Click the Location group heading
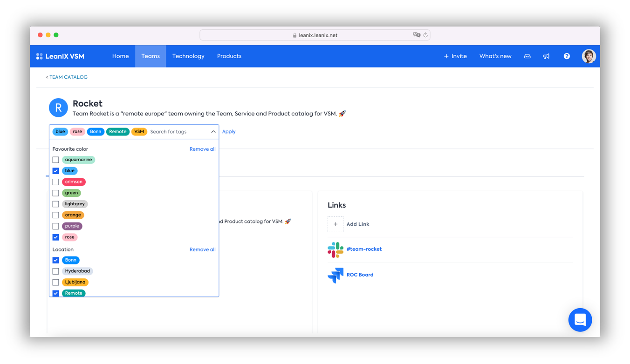Screen dimensions: 630x364 63,250
